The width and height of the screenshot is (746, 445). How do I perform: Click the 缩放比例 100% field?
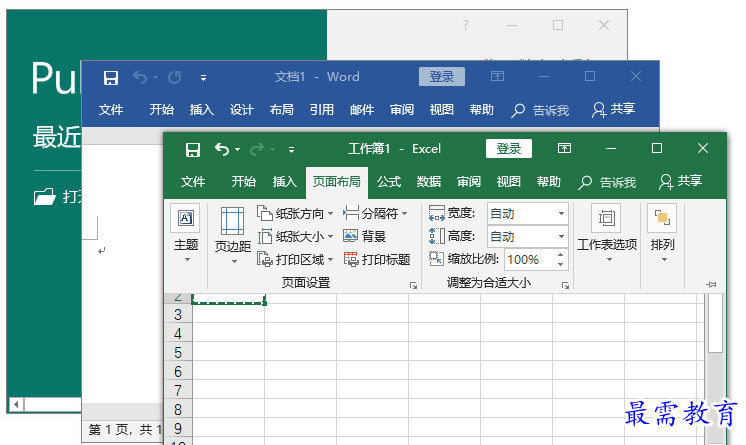coord(529,259)
